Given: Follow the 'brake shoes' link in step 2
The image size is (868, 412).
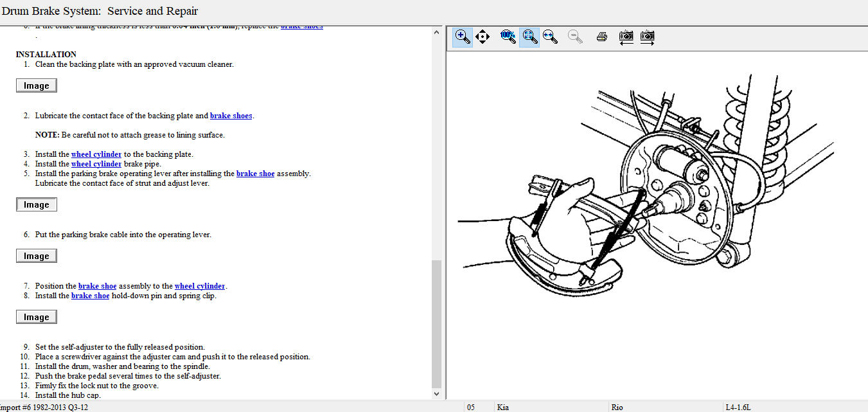Looking at the screenshot, I should click(x=231, y=116).
